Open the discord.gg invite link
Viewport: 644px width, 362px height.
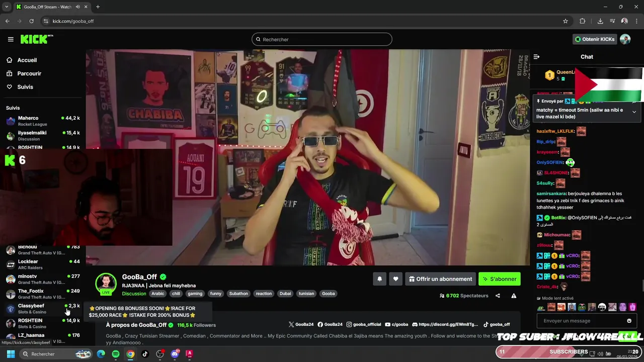click(x=445, y=324)
